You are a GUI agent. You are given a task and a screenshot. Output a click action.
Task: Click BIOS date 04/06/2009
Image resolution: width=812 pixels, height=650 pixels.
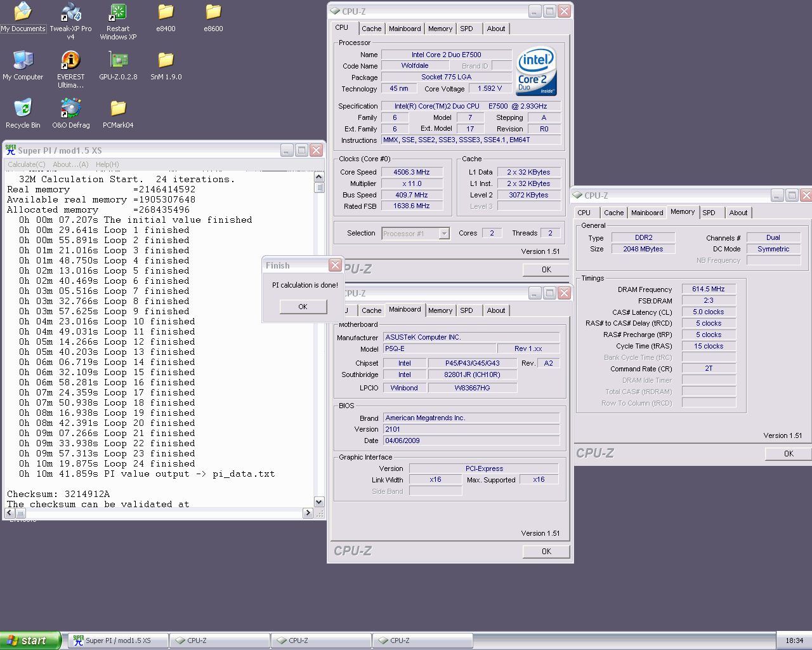[x=471, y=441]
